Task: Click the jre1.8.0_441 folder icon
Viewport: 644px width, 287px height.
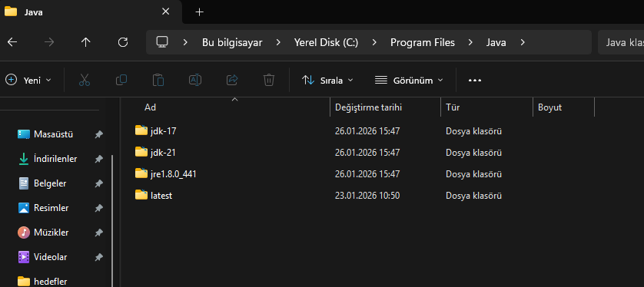Action: [x=141, y=173]
